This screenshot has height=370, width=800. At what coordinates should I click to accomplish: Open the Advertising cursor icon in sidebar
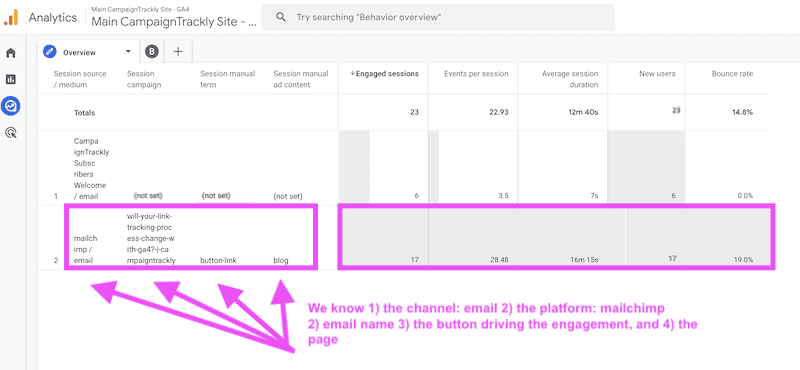pos(11,133)
